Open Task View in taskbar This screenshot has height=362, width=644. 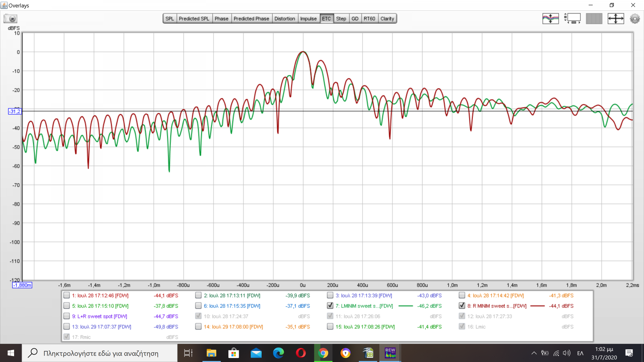point(188,353)
